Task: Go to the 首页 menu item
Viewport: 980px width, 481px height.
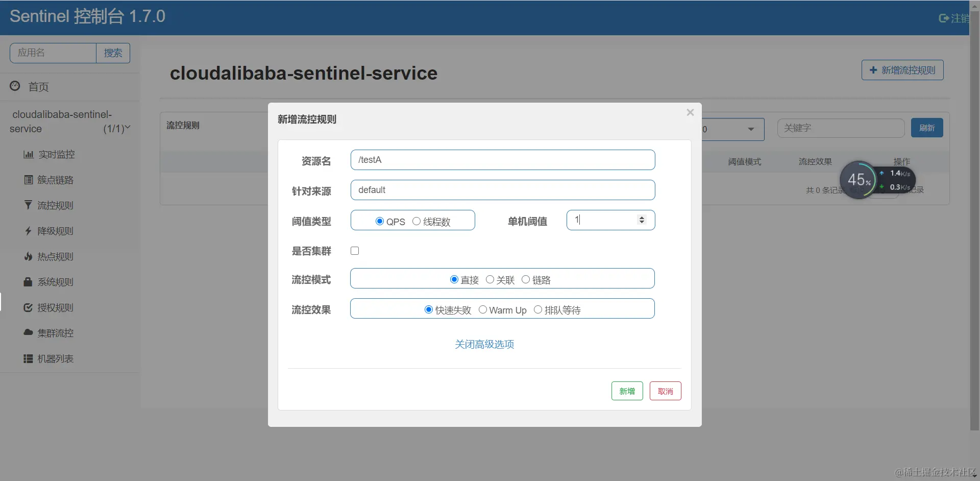Action: [x=38, y=87]
